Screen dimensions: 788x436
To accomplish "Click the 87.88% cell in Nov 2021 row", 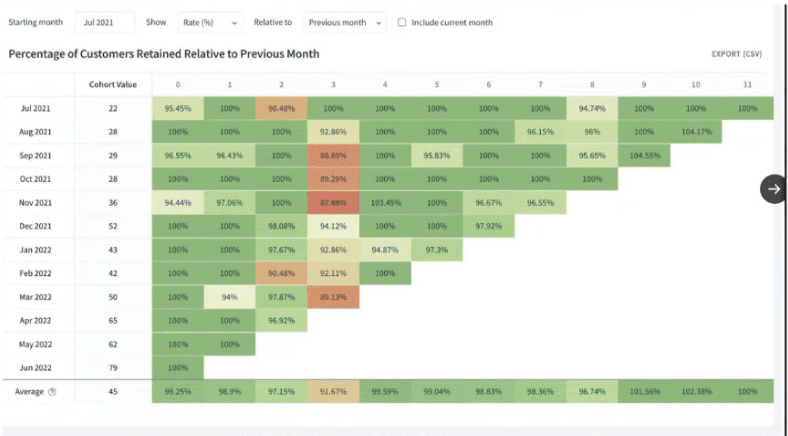I will point(333,203).
